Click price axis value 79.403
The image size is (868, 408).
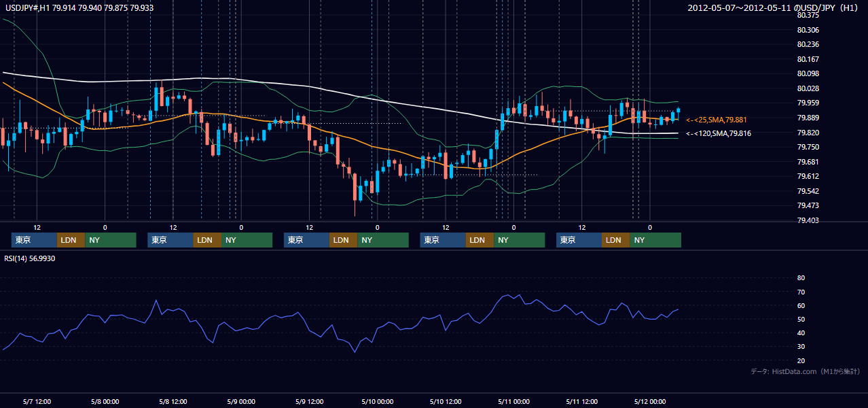(x=808, y=220)
